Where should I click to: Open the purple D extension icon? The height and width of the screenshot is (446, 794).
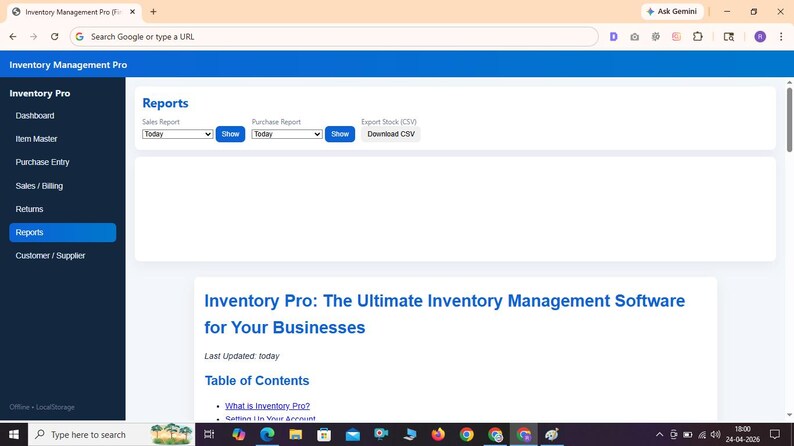(x=613, y=36)
